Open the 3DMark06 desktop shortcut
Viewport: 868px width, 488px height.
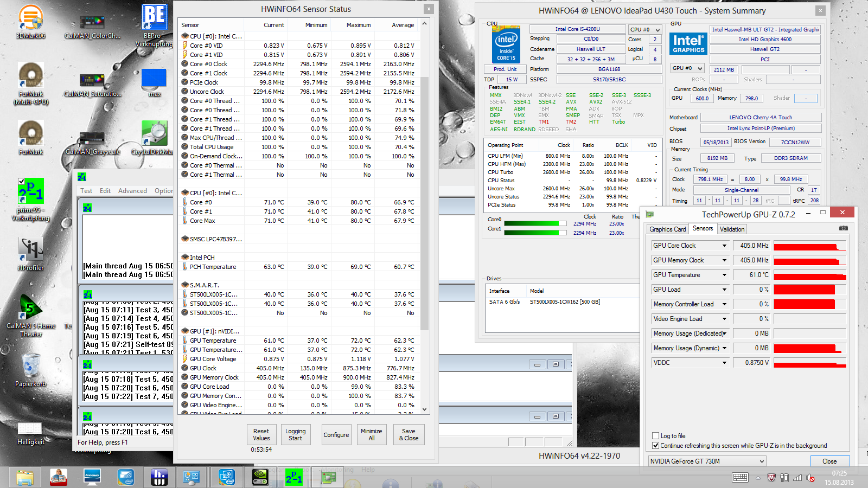point(30,18)
